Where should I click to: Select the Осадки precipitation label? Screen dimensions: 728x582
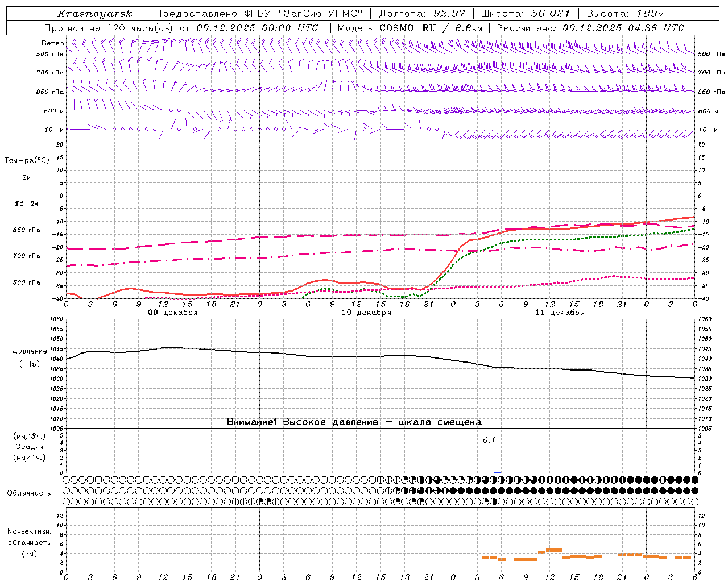30,447
